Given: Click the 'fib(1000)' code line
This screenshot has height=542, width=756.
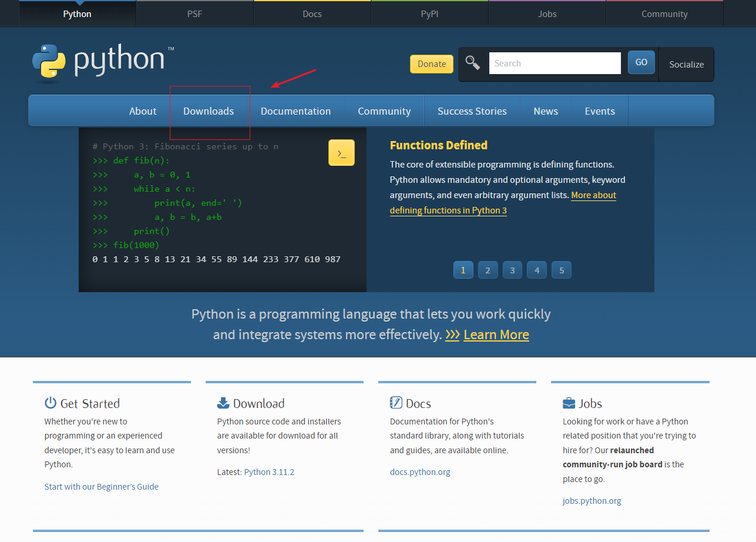Looking at the screenshot, I should [126, 245].
